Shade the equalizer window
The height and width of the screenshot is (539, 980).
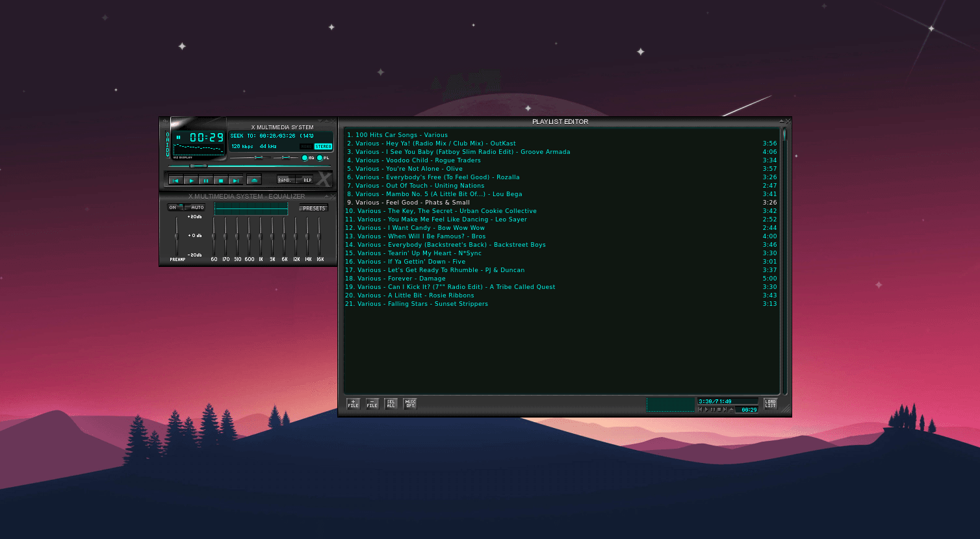pos(326,196)
